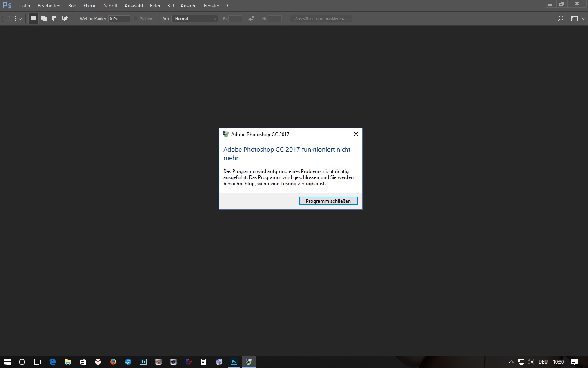The width and height of the screenshot is (588, 368).
Task: Open Calculator from taskbar
Action: (x=204, y=362)
